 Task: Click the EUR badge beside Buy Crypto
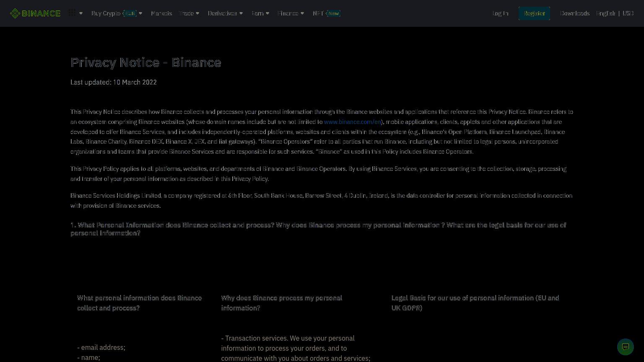(x=130, y=13)
